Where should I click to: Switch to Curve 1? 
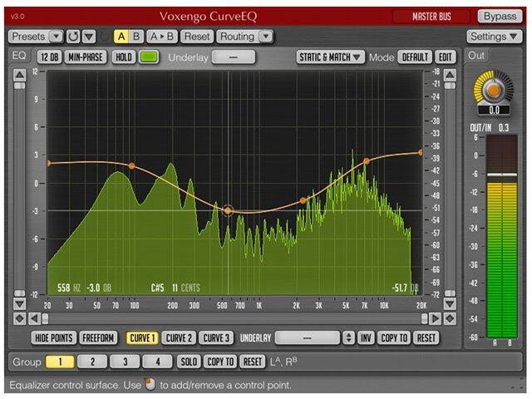[x=142, y=338]
